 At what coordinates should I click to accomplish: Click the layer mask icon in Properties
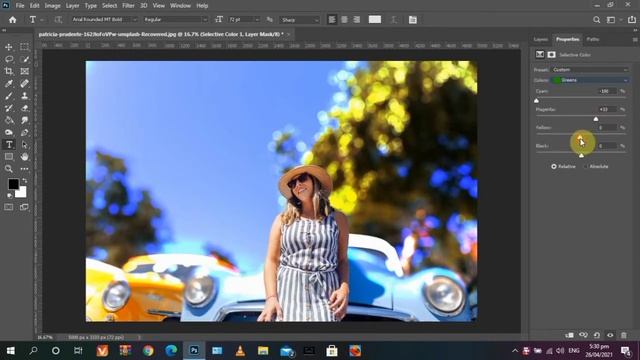(x=551, y=55)
